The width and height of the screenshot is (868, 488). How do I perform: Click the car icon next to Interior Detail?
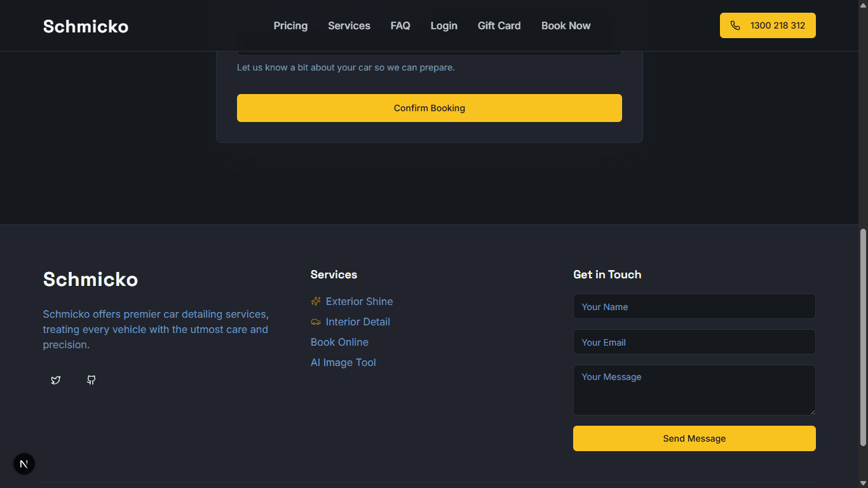[x=315, y=322]
